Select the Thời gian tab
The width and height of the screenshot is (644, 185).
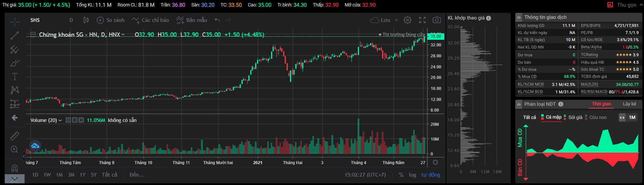(601, 104)
